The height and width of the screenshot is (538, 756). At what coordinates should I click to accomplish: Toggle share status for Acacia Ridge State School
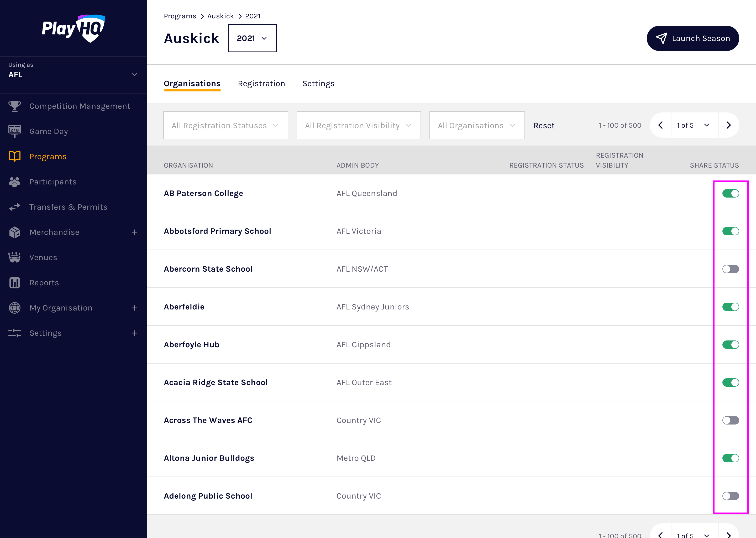(731, 383)
